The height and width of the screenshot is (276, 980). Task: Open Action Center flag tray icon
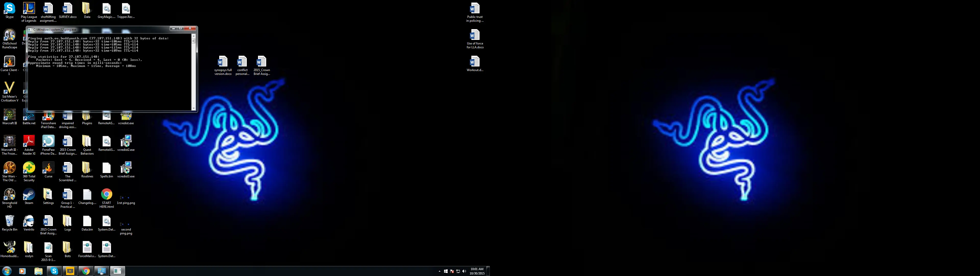tap(451, 271)
